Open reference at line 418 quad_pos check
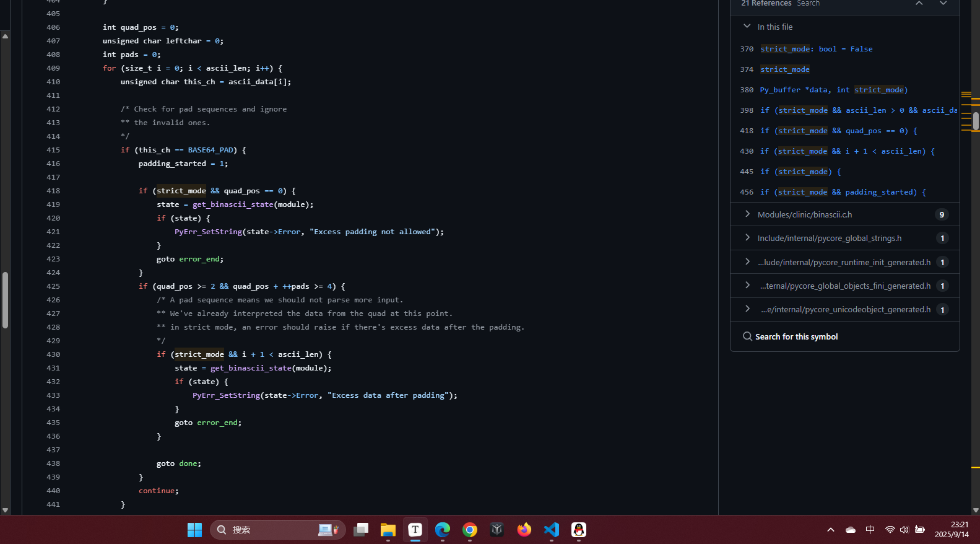The height and width of the screenshot is (544, 980). (x=838, y=131)
